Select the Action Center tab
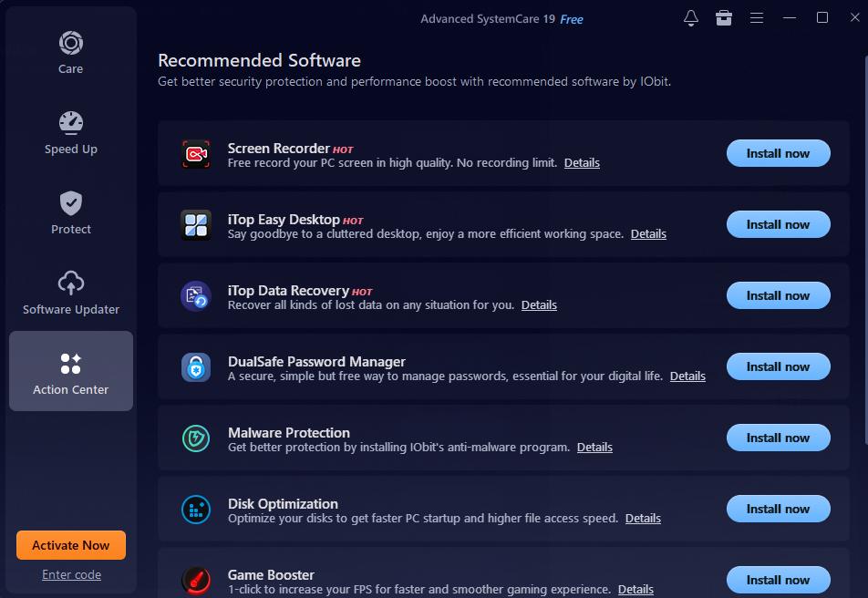The image size is (868, 598). [71, 372]
